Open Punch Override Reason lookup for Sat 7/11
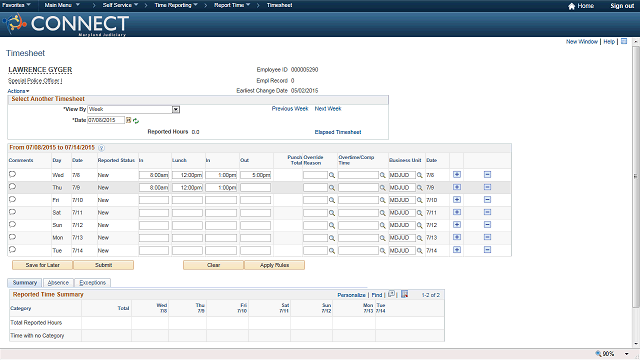This screenshot has width=640, height=360. pyautogui.click(x=332, y=213)
